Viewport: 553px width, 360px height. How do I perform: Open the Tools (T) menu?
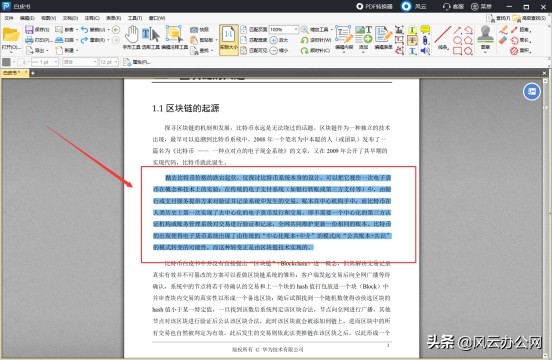coord(135,18)
